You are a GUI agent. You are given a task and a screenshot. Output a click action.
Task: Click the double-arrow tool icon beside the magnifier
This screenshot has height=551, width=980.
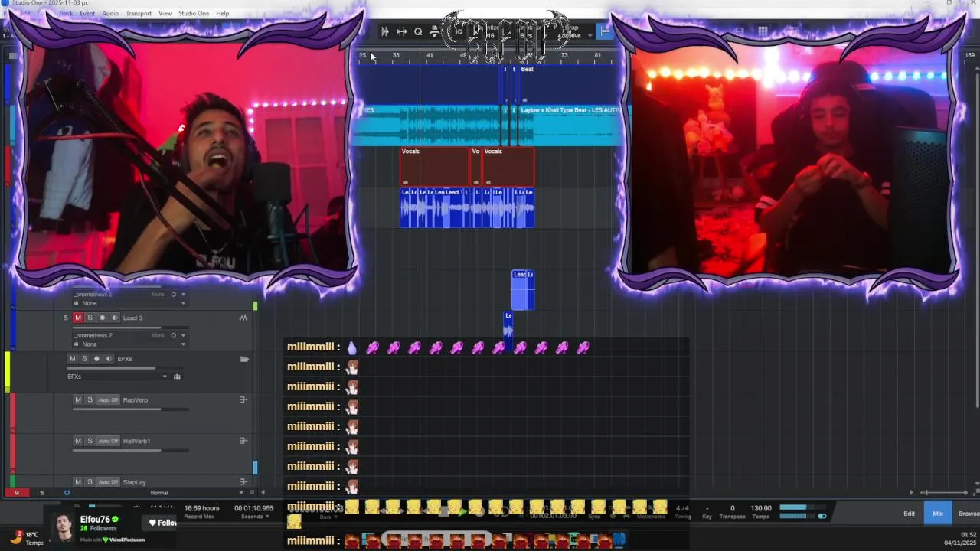401,31
